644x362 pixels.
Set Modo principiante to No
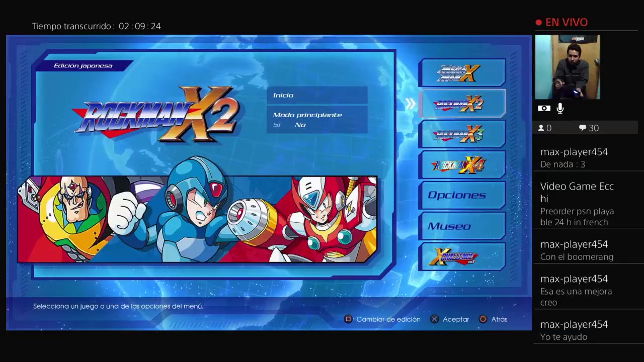(x=300, y=125)
